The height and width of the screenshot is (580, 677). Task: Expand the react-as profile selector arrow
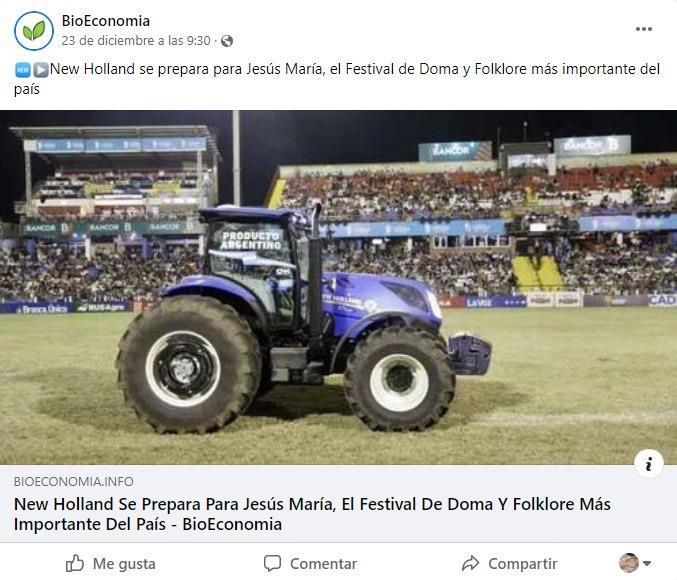tap(647, 563)
